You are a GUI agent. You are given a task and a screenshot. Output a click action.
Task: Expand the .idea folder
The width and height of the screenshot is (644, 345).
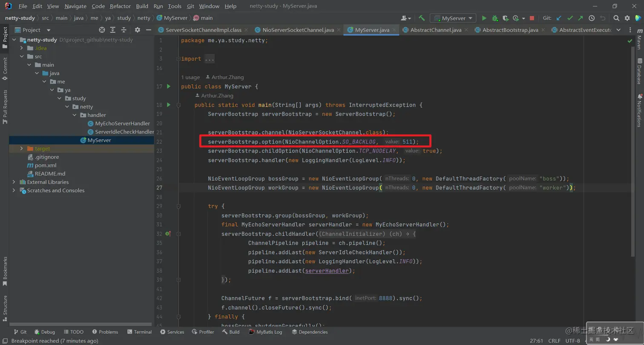click(21, 48)
